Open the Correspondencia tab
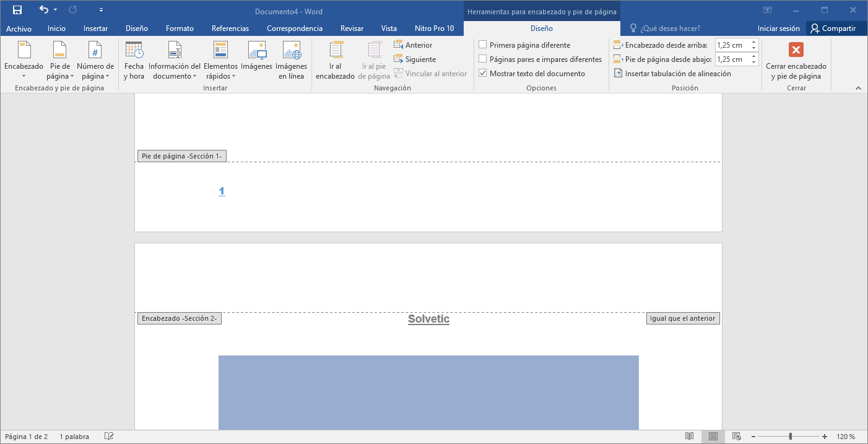868x444 pixels. coord(295,28)
